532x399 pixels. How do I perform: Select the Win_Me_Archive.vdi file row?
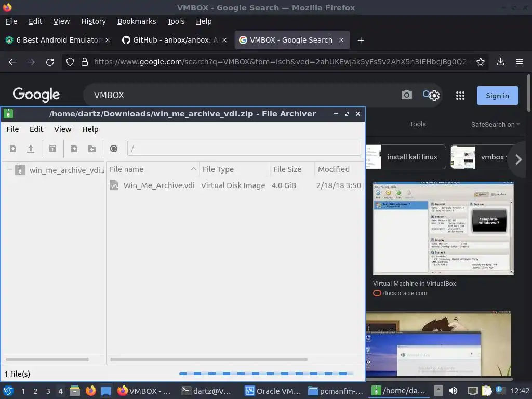(x=235, y=185)
